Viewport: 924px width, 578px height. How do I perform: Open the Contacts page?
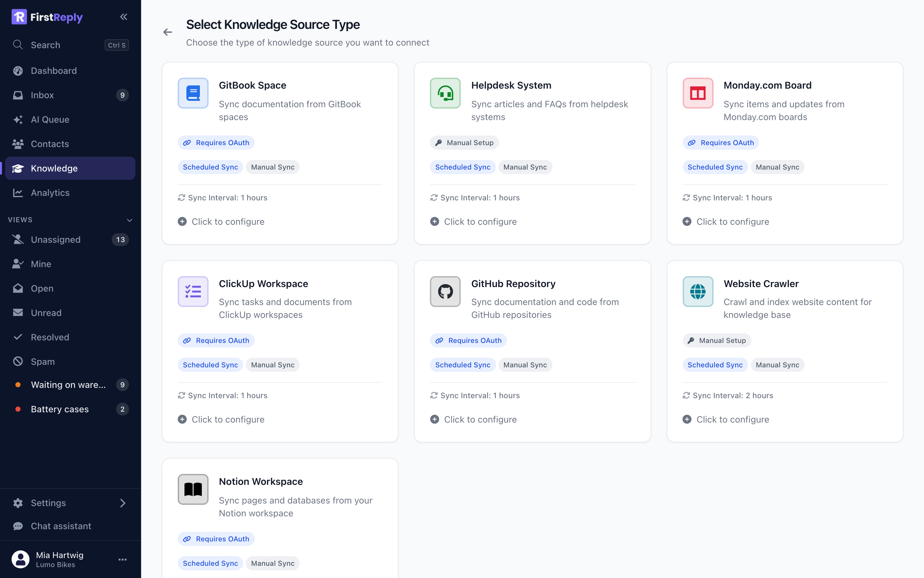[x=70, y=144]
